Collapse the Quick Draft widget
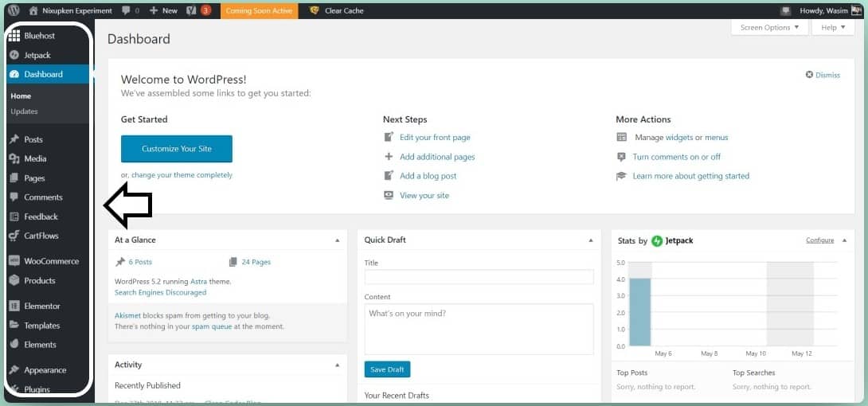Image resolution: width=868 pixels, height=406 pixels. tap(591, 240)
